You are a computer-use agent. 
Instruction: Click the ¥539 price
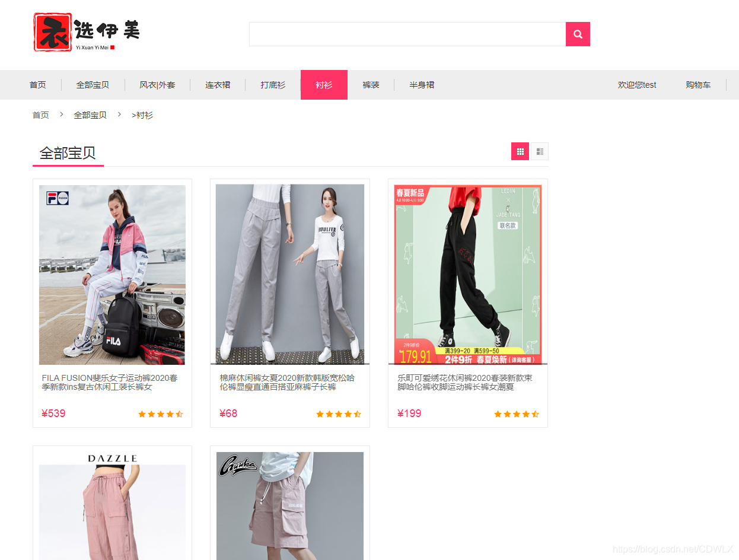pos(53,413)
